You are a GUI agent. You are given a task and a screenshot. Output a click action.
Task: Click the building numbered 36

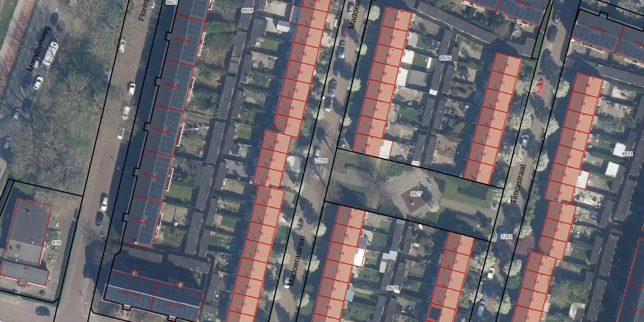[x=587, y=86]
